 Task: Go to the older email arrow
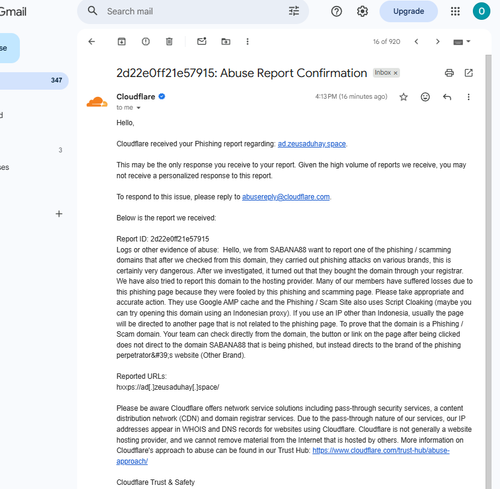(438, 41)
